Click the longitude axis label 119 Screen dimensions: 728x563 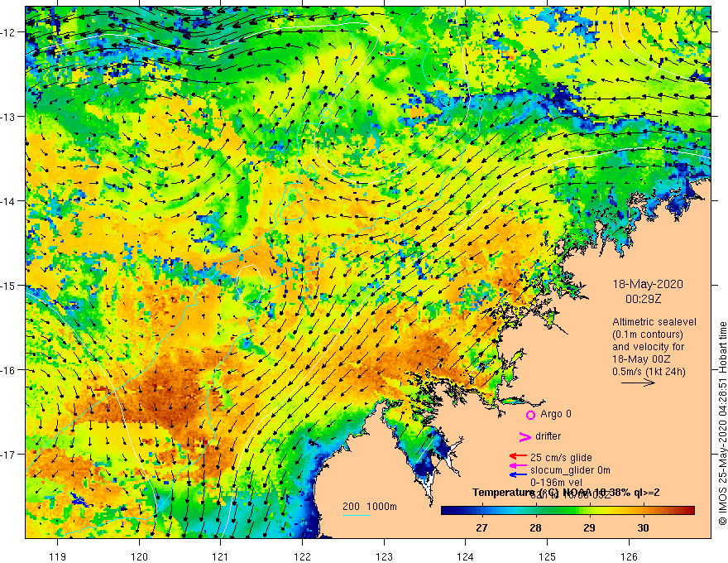(x=58, y=556)
